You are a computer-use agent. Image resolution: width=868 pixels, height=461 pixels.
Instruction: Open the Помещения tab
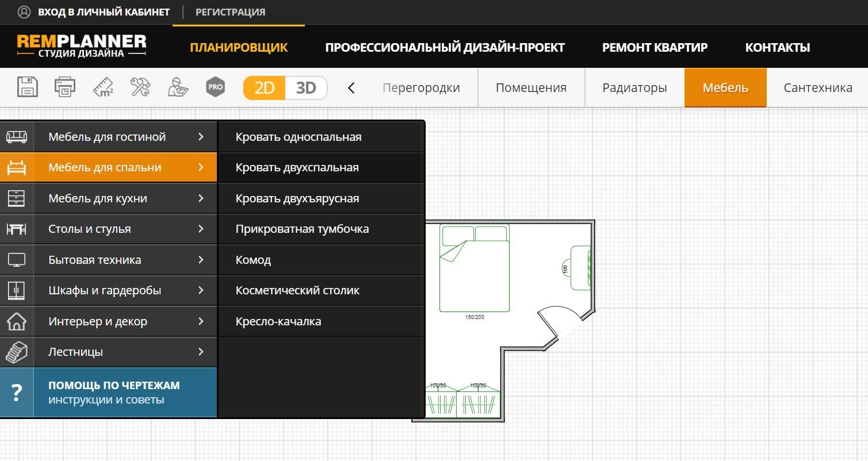pos(531,88)
